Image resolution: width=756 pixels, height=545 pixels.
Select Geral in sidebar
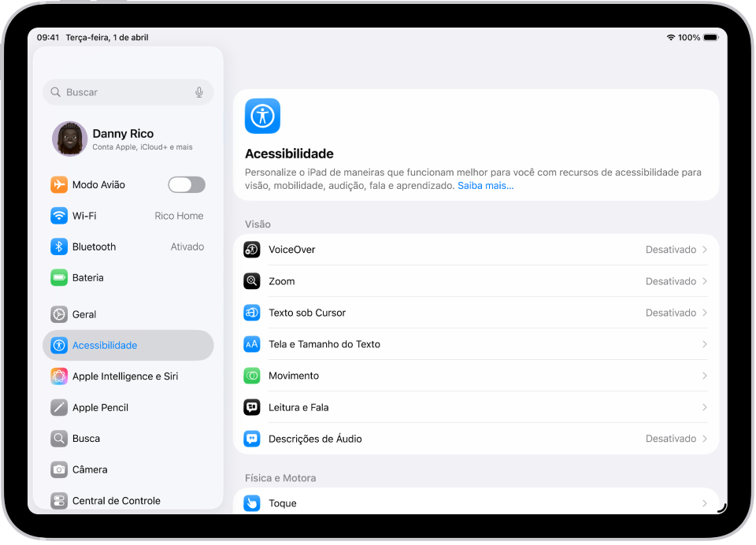[x=128, y=314]
